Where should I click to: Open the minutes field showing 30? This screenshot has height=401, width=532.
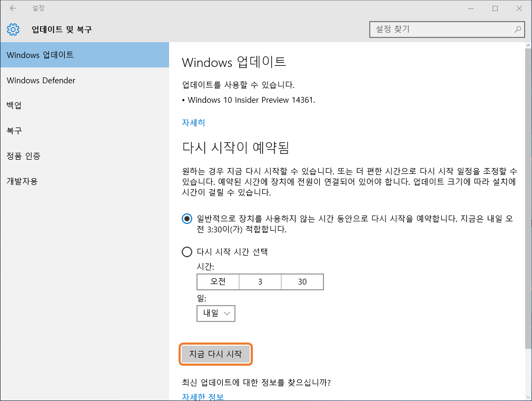[x=302, y=282]
